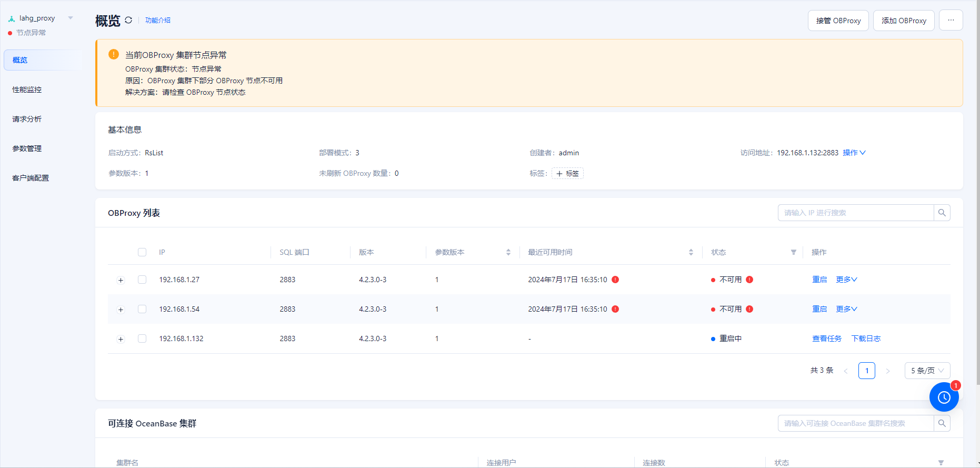Viewport: 980px width, 468px height.
Task: Click the red alert icon beside 192.168.1.54 time
Action: coord(615,309)
